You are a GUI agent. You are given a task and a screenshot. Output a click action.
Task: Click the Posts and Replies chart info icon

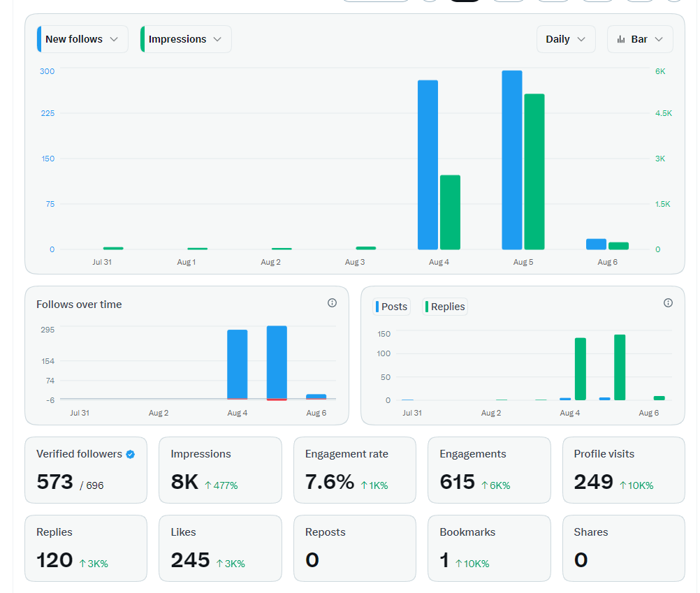click(668, 303)
